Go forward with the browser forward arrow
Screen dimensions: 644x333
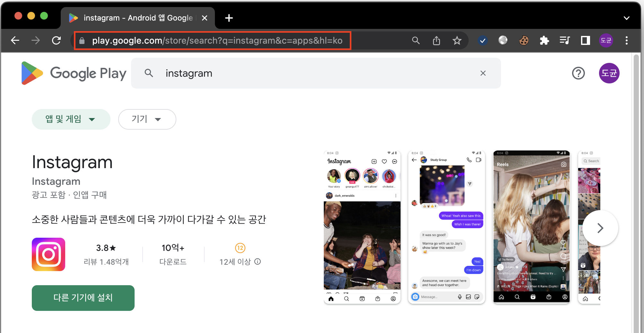[x=36, y=40]
